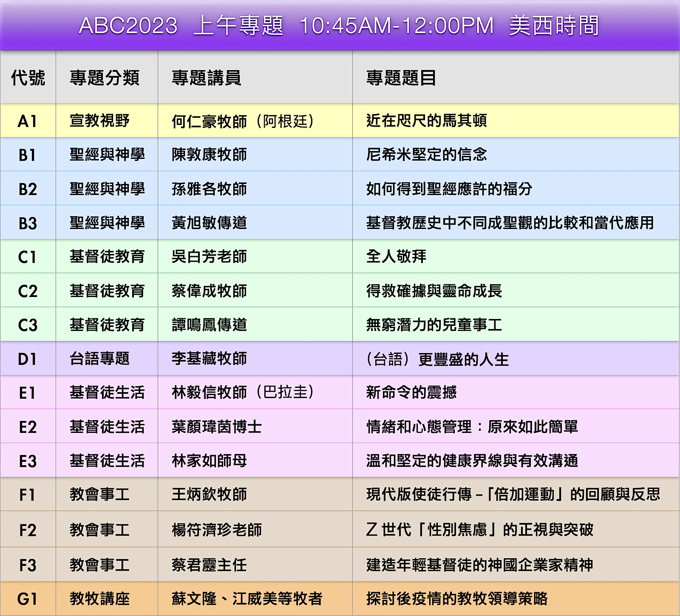Select speaker 陳敦康牧師 in row B1
This screenshot has width=680, height=616.
(x=209, y=155)
